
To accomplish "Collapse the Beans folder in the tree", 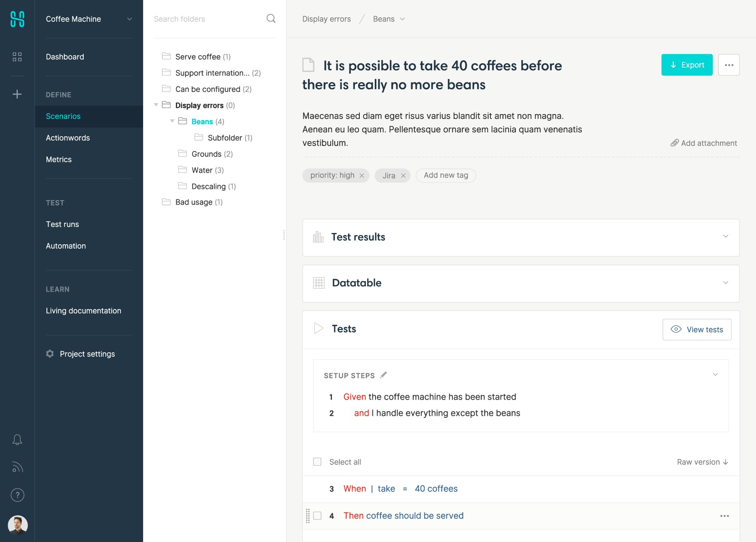I will pos(172,121).
